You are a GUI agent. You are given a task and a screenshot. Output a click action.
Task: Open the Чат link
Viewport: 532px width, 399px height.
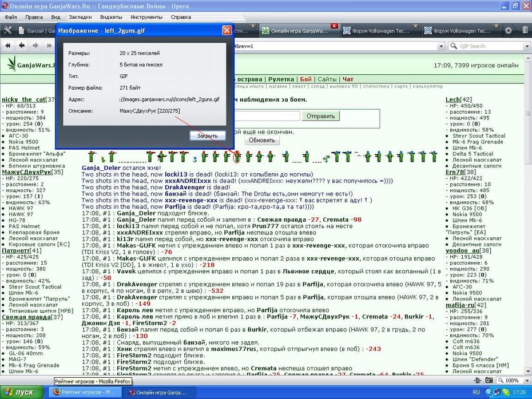point(348,79)
